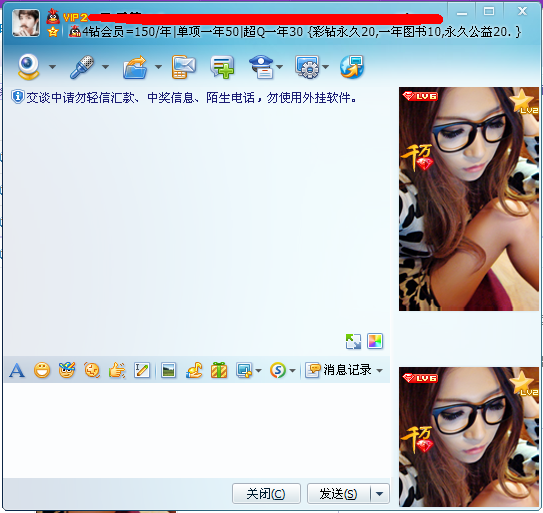Open the colorful skin palette icon
Screen dimensions: 543x513
coord(375,341)
